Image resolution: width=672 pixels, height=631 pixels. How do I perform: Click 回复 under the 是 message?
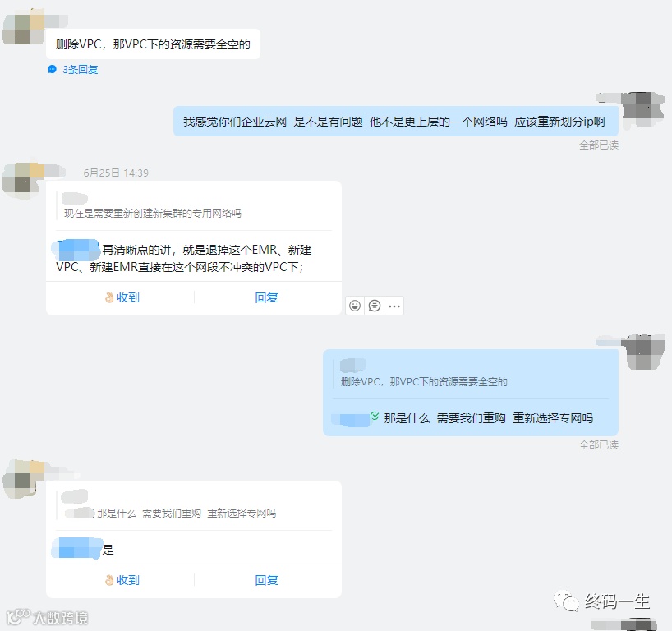point(266,580)
